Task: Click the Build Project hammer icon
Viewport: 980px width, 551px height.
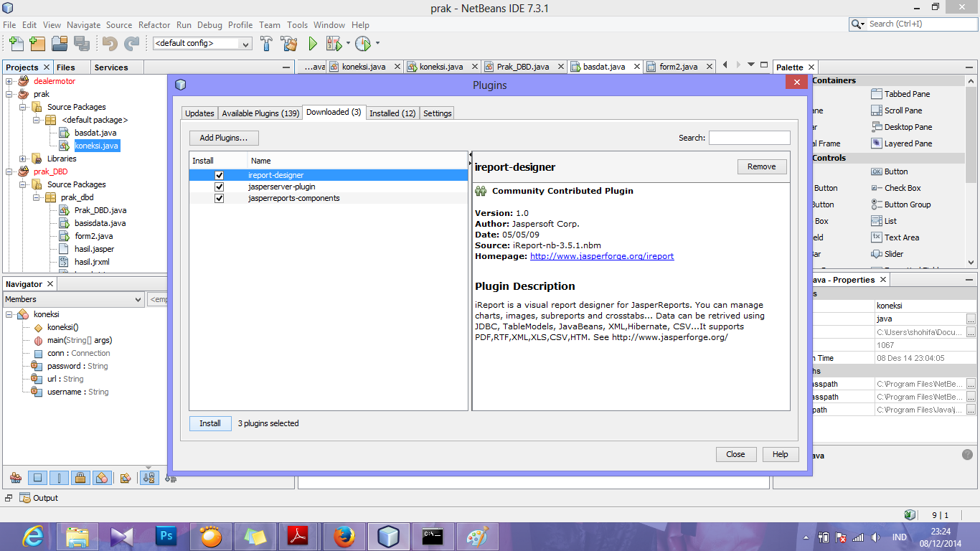Action: pyautogui.click(x=266, y=44)
